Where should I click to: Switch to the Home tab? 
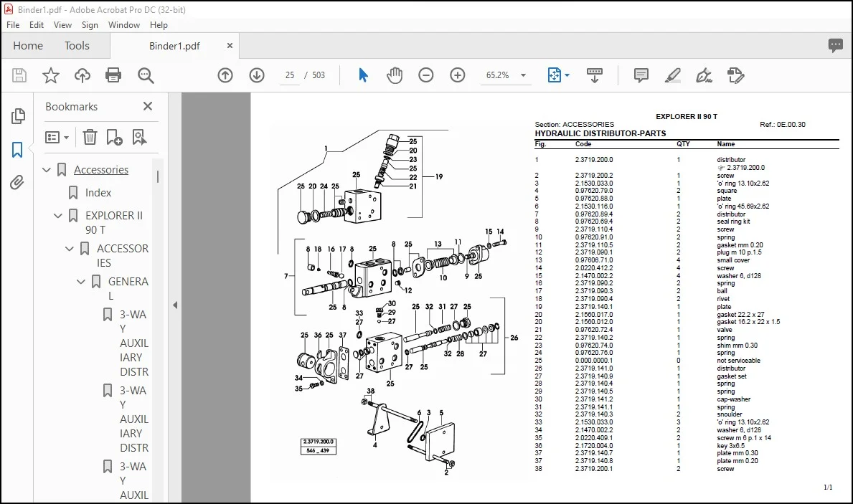[28, 46]
